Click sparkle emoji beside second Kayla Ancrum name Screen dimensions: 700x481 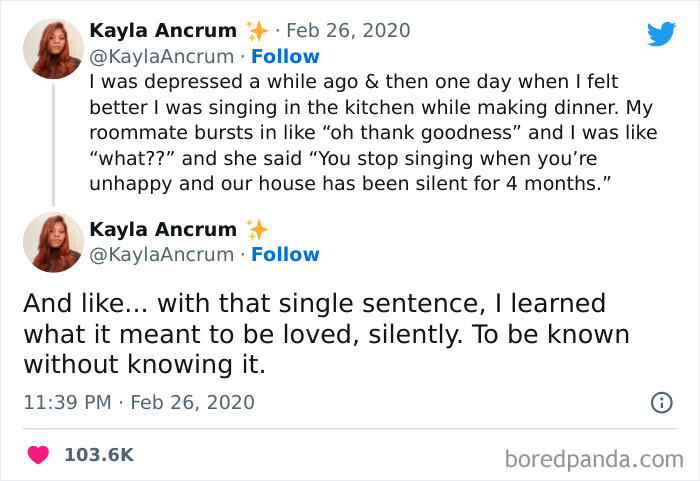[x=257, y=229]
